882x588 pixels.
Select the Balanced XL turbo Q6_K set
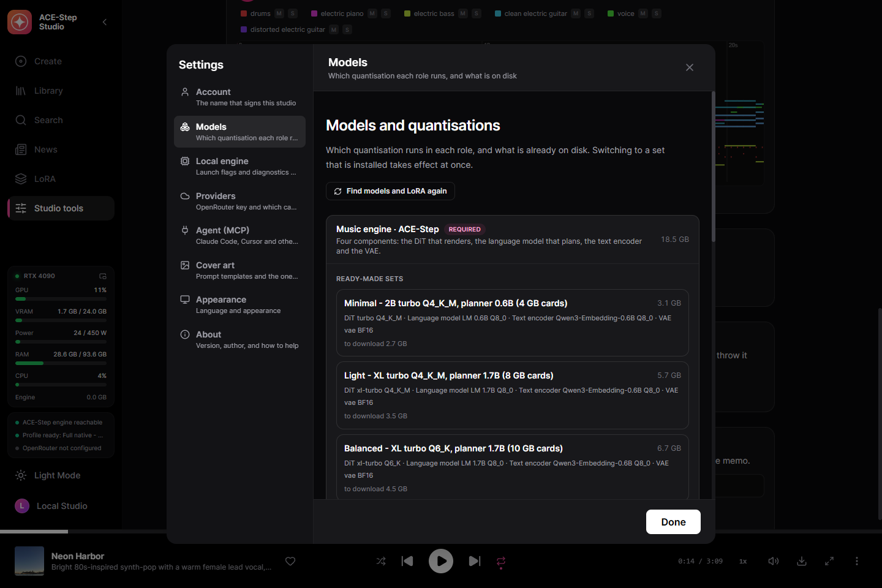pos(513,467)
